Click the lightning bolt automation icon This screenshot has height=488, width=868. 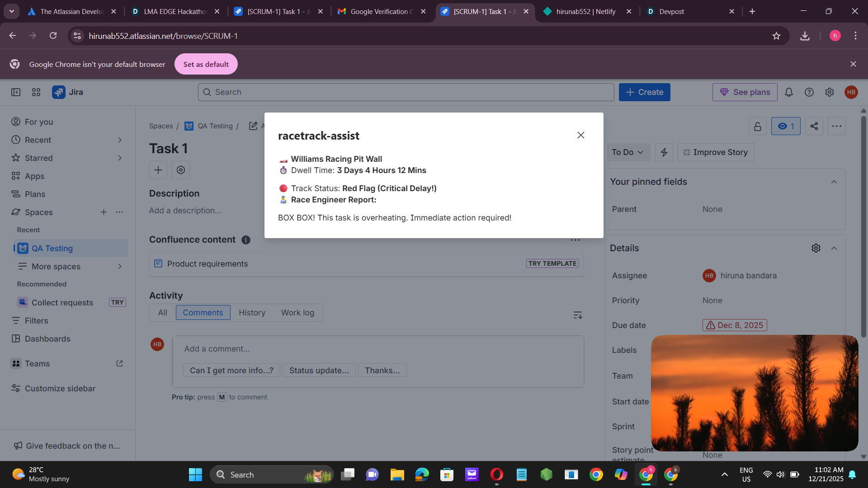pyautogui.click(x=664, y=152)
